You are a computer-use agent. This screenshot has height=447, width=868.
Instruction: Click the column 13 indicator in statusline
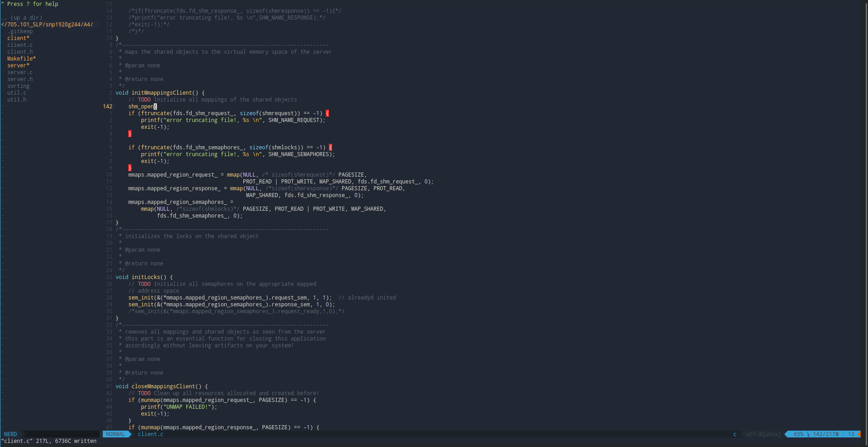[x=850, y=434]
